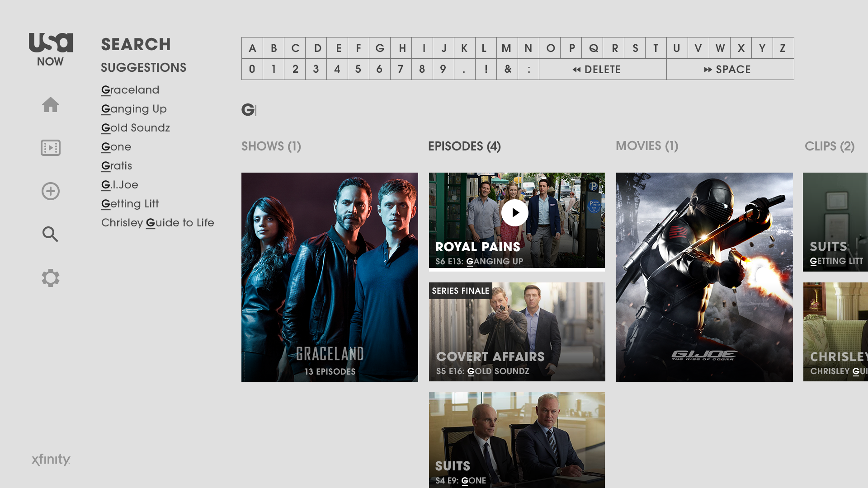The width and height of the screenshot is (868, 488).
Task: Select the Ganging Up suggestion
Action: [134, 109]
